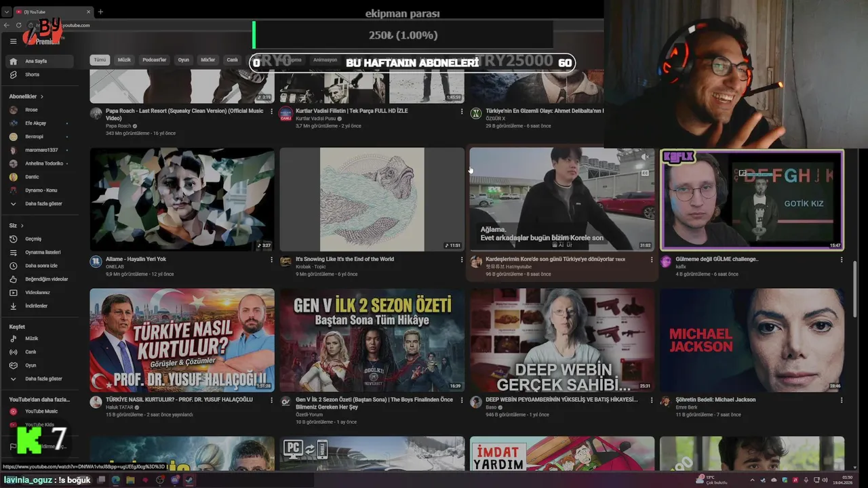Image resolution: width=868 pixels, height=488 pixels.
Task: Select the Müzik filter chip
Action: click(x=124, y=60)
